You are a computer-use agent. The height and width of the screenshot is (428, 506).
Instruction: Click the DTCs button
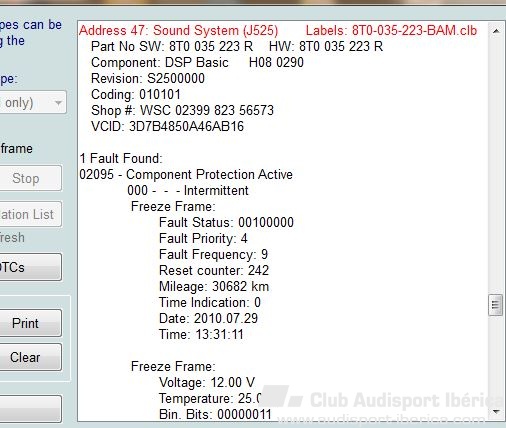pyautogui.click(x=30, y=267)
